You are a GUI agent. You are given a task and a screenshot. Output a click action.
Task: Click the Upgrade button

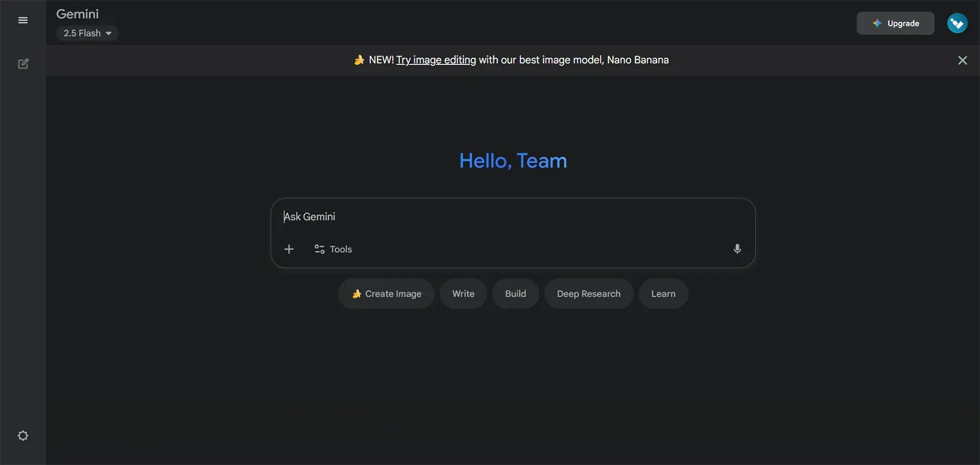(895, 23)
